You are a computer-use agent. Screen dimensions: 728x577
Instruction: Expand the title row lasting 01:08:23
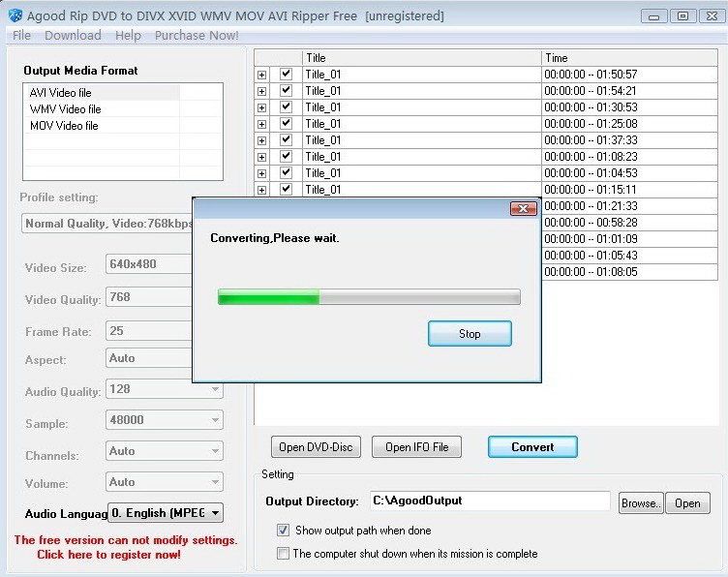pos(261,157)
